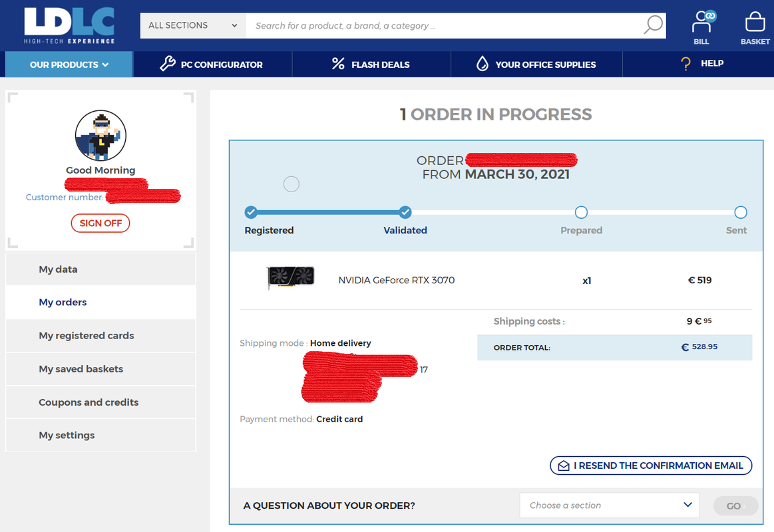Viewport: 774px width, 532px height.
Task: Click the office supplies droplet icon
Action: coord(483,64)
